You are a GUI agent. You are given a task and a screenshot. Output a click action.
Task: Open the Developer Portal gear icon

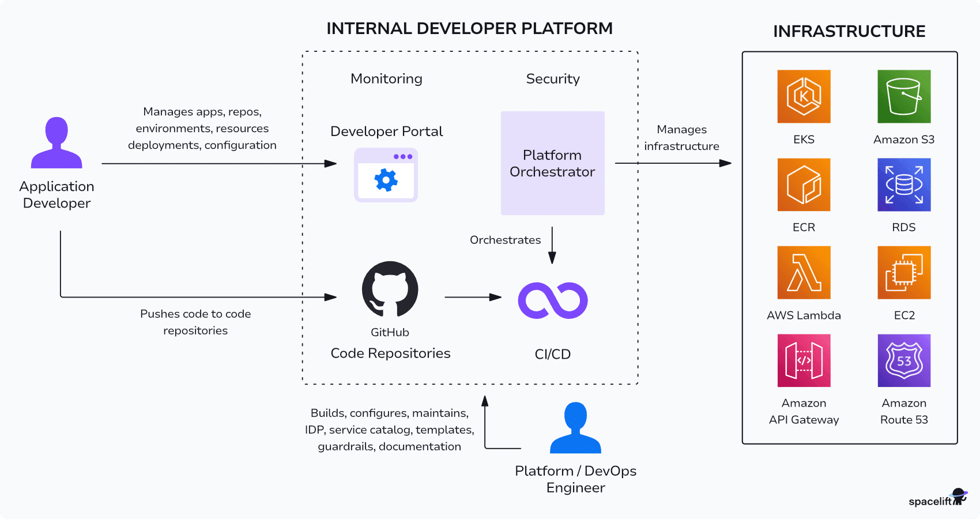click(x=386, y=179)
